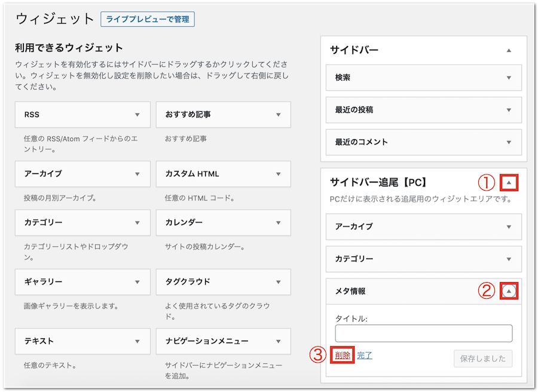Collapse the メタ情報 widget settings
The height and width of the screenshot is (392, 538).
pyautogui.click(x=509, y=291)
